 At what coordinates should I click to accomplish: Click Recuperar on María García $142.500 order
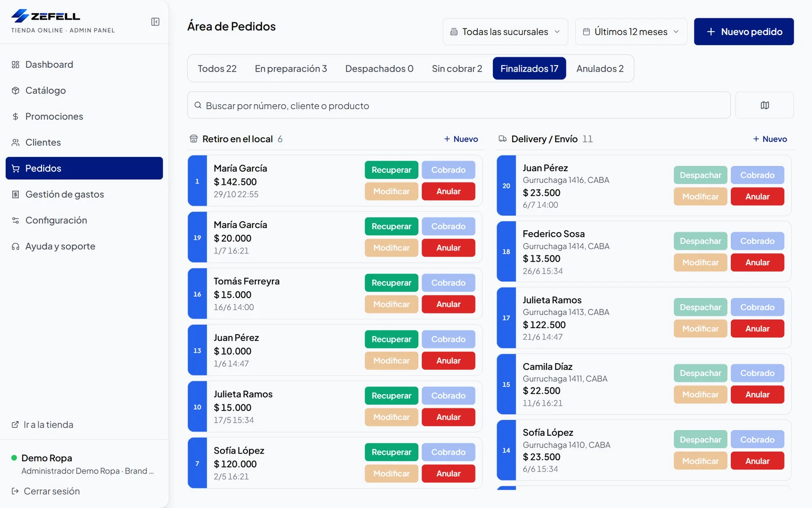coord(391,170)
